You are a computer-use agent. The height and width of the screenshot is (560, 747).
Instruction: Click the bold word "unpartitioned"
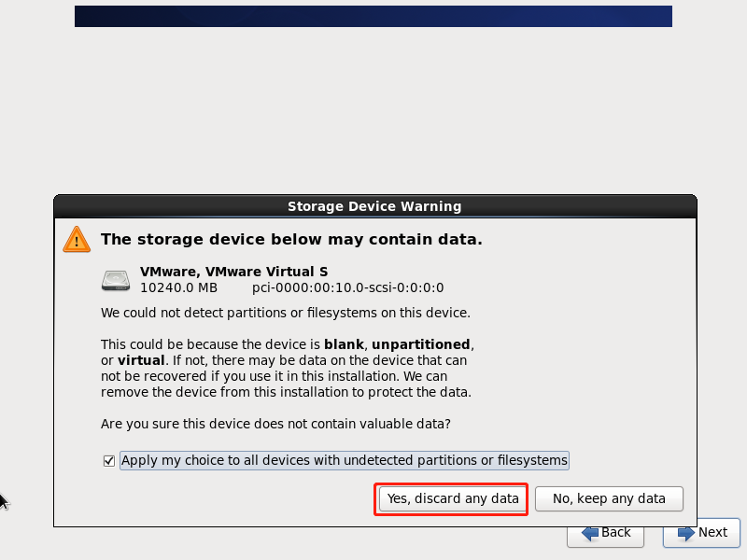[421, 343]
